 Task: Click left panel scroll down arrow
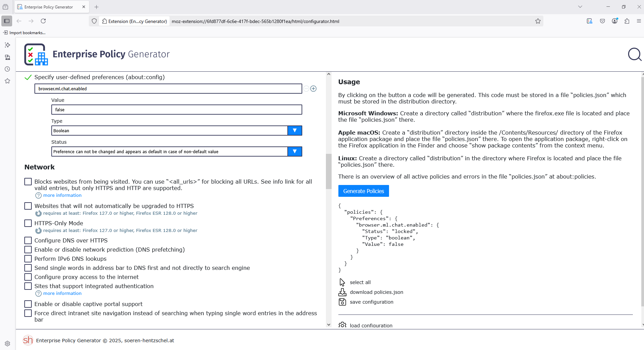(329, 325)
